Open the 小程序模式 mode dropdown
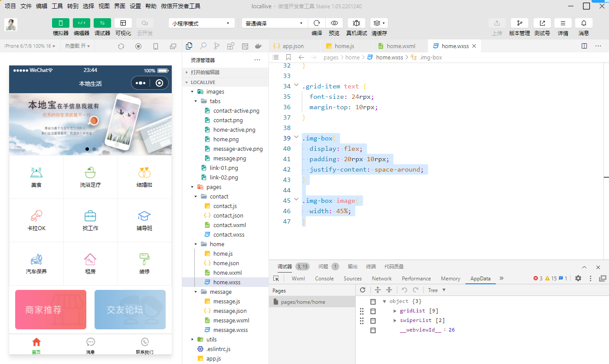The height and width of the screenshot is (364, 609). click(202, 23)
